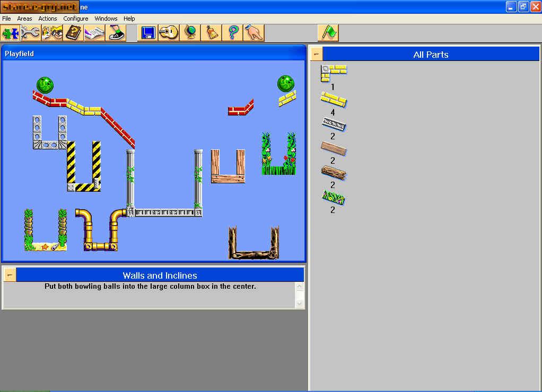Click the goal text scroll up arrow
The width and height of the screenshot is (542, 392).
click(x=299, y=287)
